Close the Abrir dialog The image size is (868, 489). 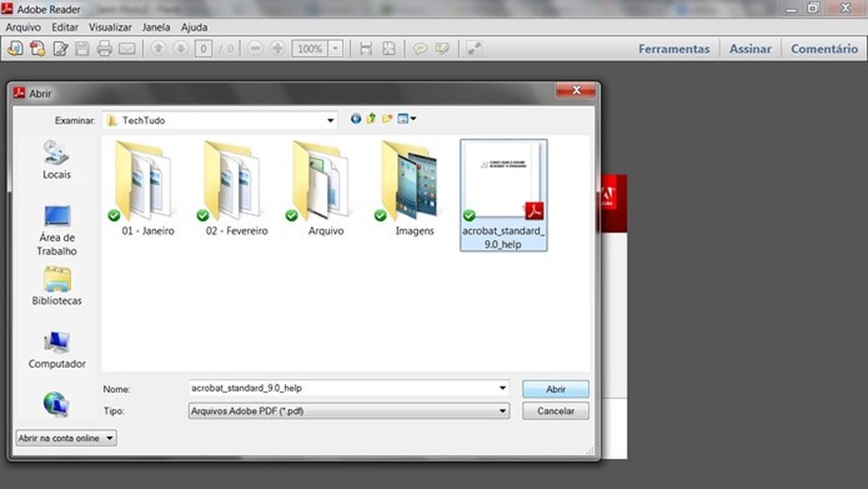pyautogui.click(x=576, y=90)
